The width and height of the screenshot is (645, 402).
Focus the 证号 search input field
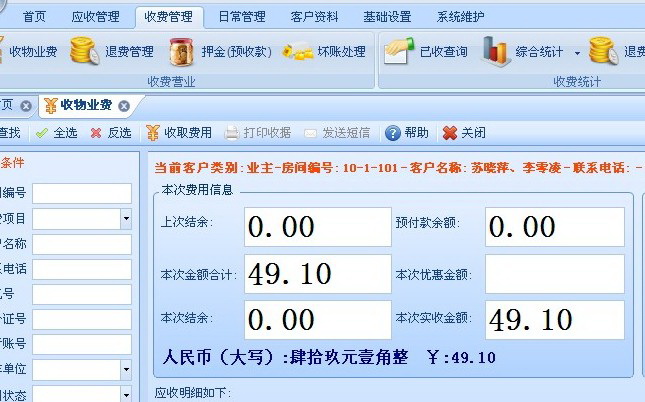[82, 320]
